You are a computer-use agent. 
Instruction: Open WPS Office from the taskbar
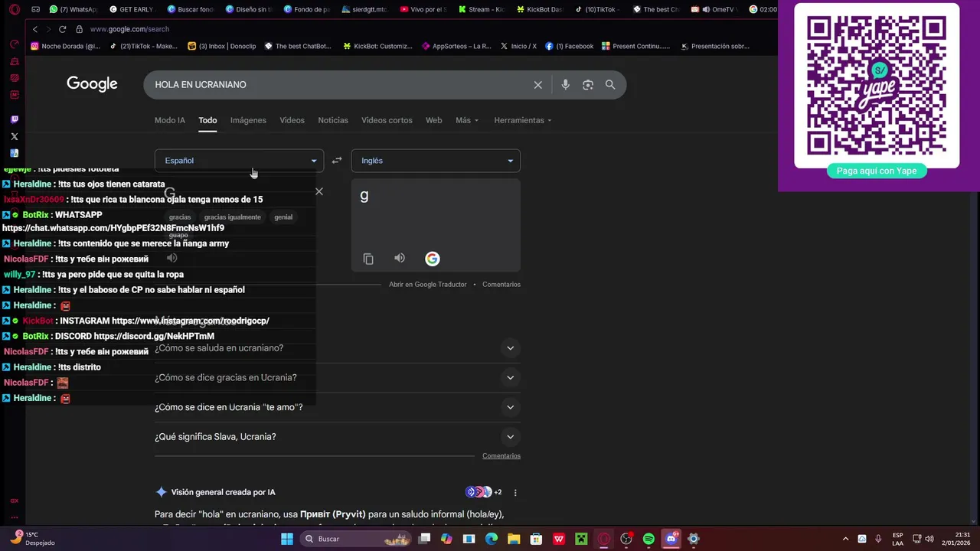pos(559,539)
